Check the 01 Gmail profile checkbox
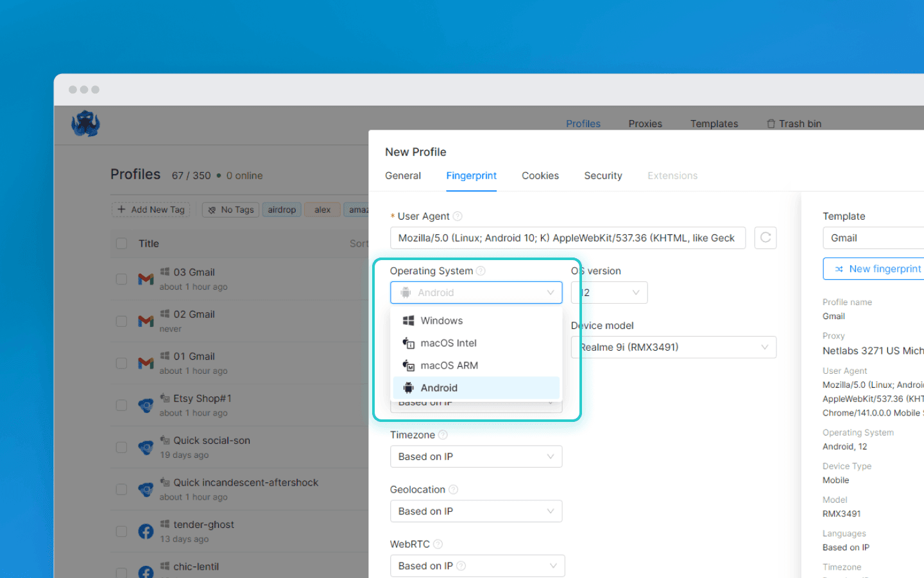 [x=121, y=363]
